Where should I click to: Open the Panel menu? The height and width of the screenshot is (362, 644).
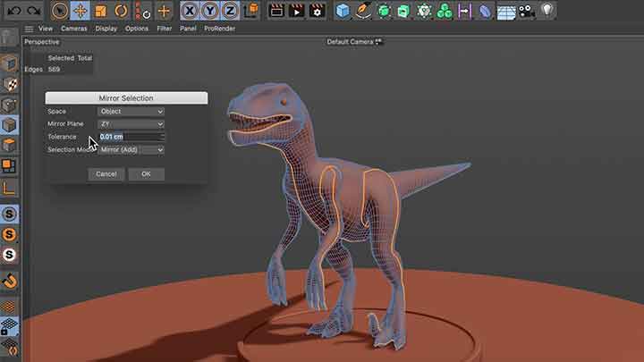click(188, 29)
